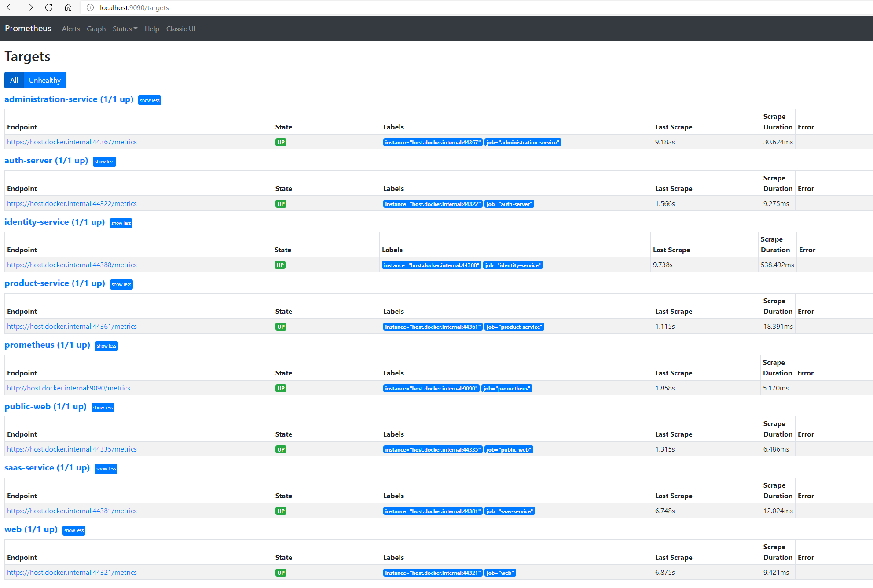The image size is (873, 588).
Task: Open the host.docker.internal:9090 metrics endpoint link
Action: coord(69,388)
